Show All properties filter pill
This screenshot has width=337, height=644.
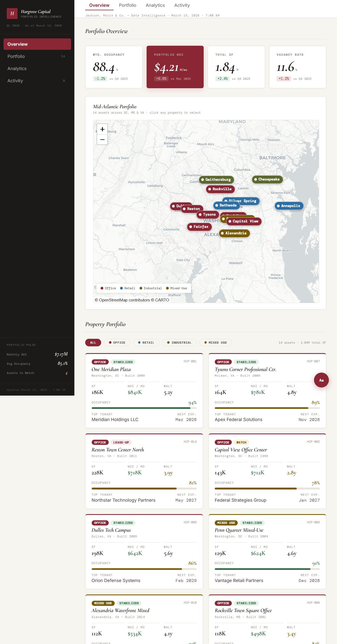[x=93, y=343]
